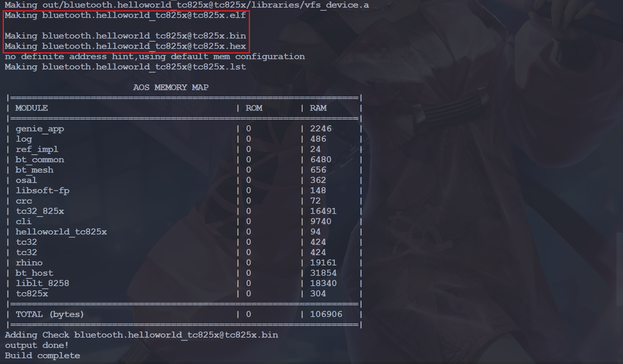Click the 'no definite address hint' warning line

pos(154,57)
